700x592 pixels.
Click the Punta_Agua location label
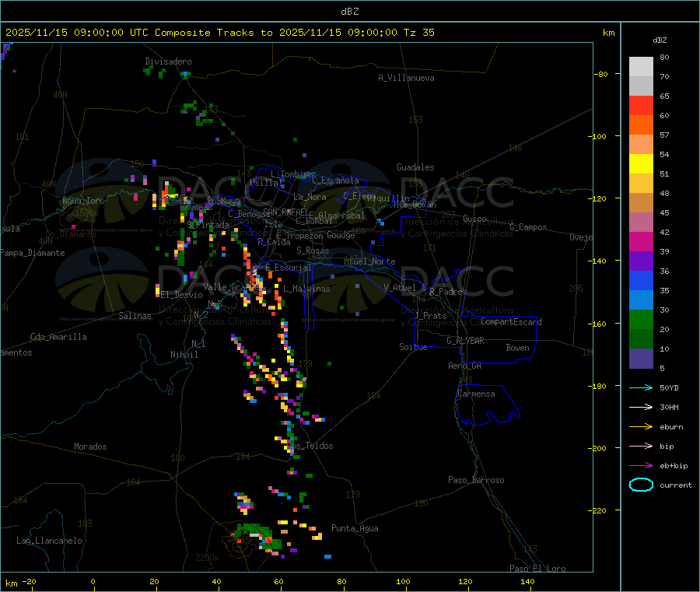click(x=355, y=529)
